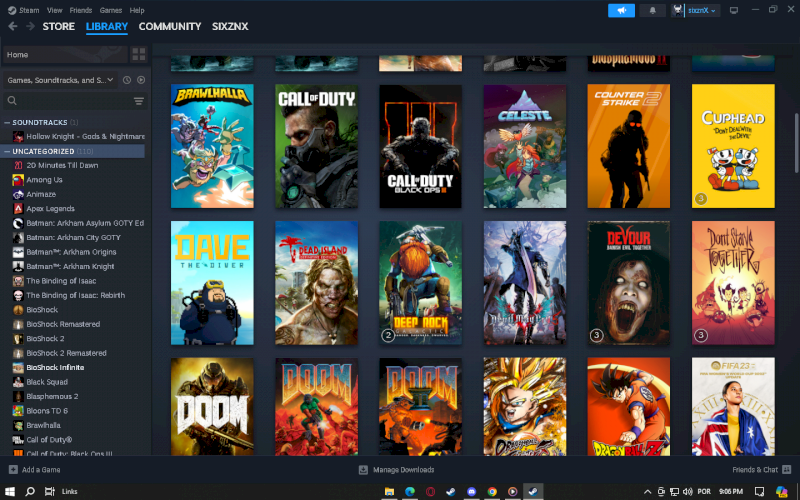Image resolution: width=800 pixels, height=500 pixels.
Task: Open the Deep Rock Galactic cover
Action: pyautogui.click(x=420, y=283)
